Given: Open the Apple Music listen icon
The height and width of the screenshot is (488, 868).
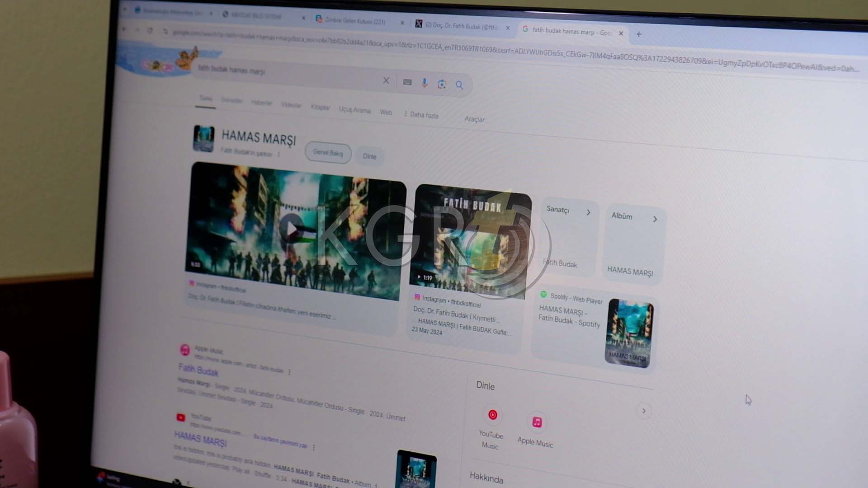Looking at the screenshot, I should 537,422.
